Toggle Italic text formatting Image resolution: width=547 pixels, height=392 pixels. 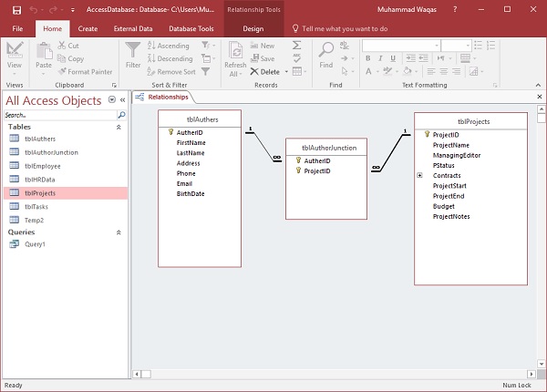(378, 59)
